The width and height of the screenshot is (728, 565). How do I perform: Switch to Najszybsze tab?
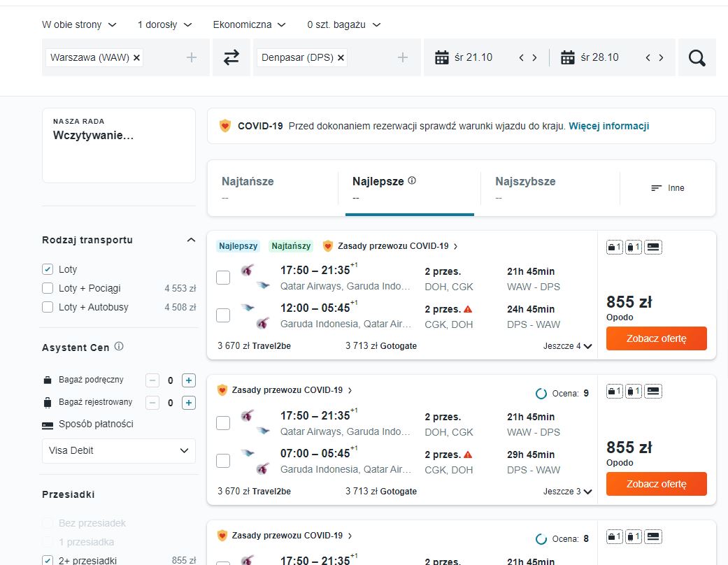[550, 188]
